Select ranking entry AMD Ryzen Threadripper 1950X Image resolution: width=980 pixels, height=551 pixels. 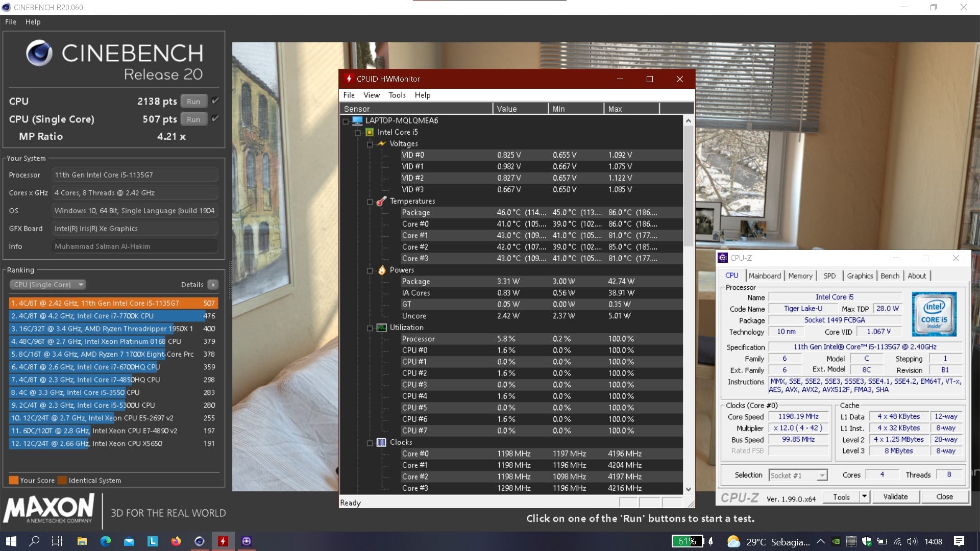point(113,329)
